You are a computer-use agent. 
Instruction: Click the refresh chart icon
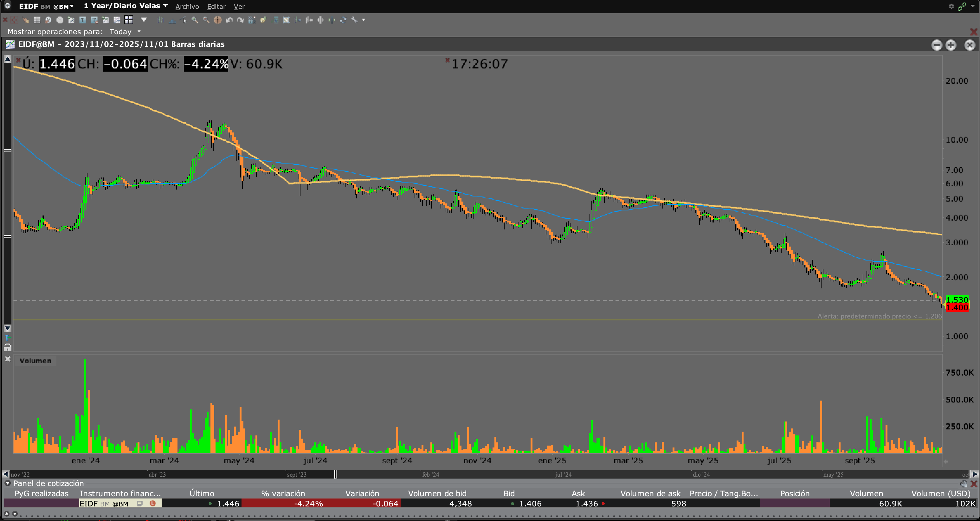(343, 20)
